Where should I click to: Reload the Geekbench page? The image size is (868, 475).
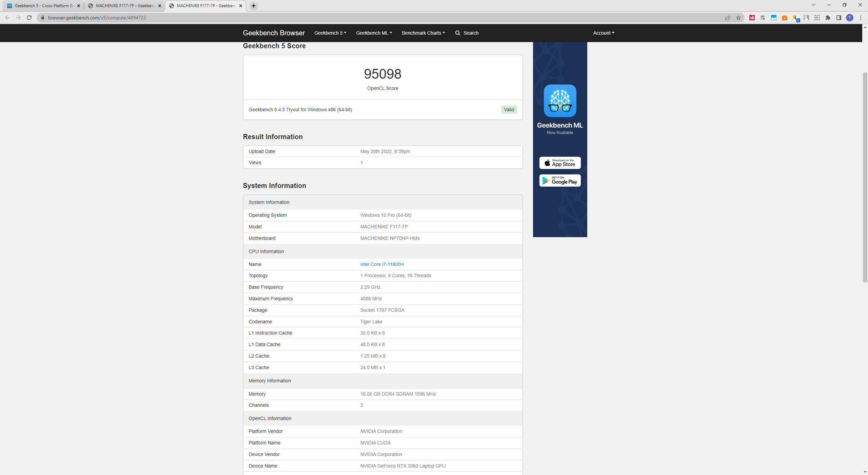(29, 18)
